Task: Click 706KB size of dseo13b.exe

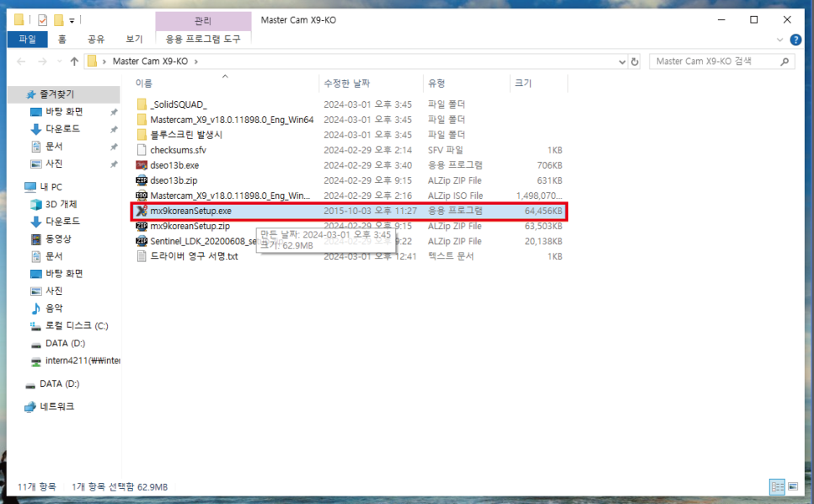Action: (x=549, y=165)
